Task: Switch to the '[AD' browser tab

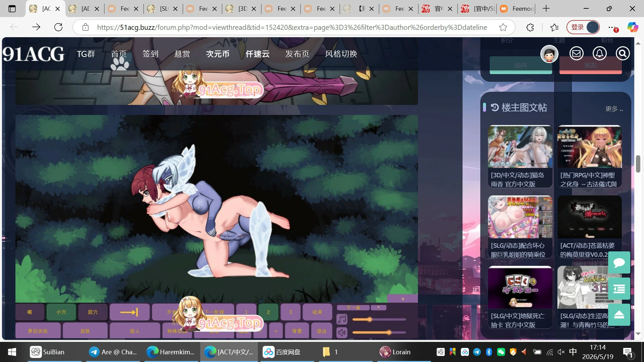Action: (85, 9)
